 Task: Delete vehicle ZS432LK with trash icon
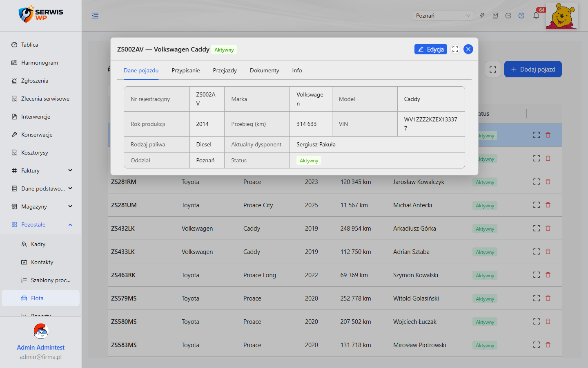click(548, 228)
